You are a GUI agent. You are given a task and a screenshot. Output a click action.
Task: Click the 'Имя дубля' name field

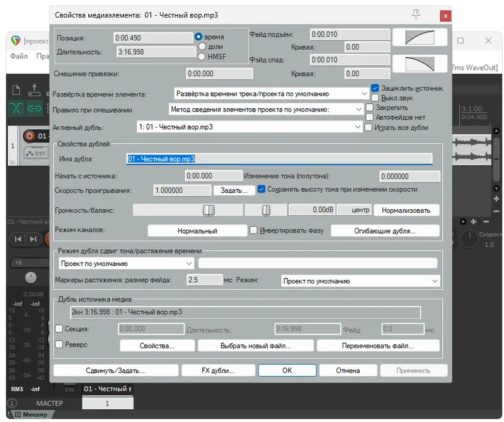pos(279,159)
